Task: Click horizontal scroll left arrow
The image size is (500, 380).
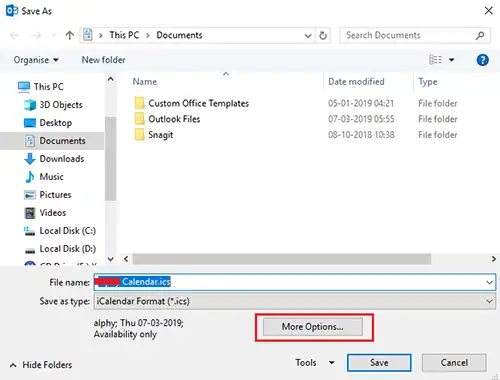Action: click(126, 259)
